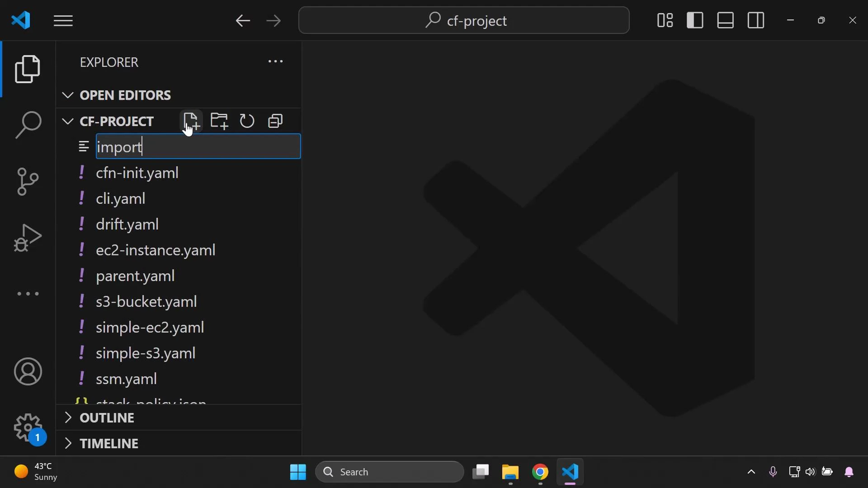868x488 pixels.
Task: Open the Run and Debug panel
Action: (x=28, y=237)
